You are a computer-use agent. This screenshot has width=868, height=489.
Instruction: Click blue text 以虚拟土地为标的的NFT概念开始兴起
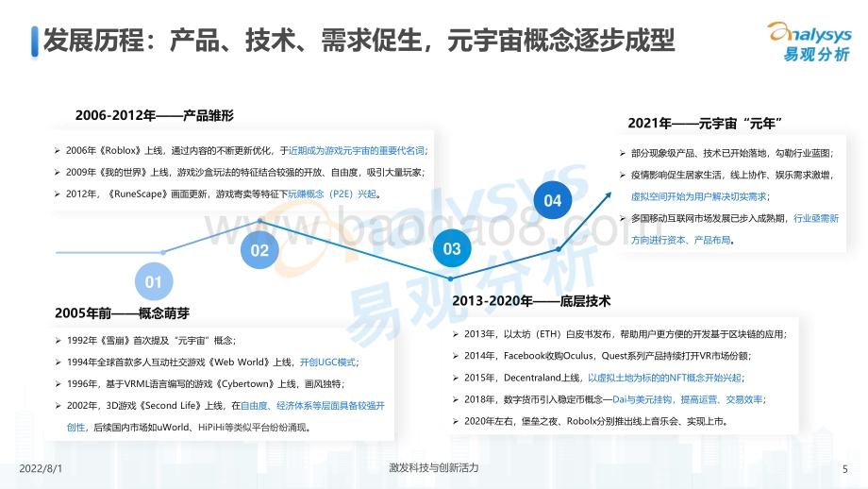click(664, 378)
